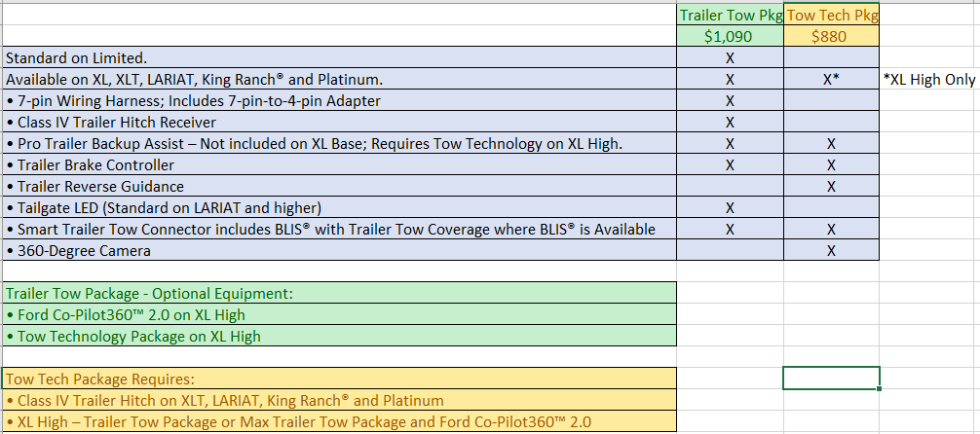Select Trailer Tow X for 'Standard on Limited'
The width and height of the screenshot is (980, 434).
click(730, 58)
